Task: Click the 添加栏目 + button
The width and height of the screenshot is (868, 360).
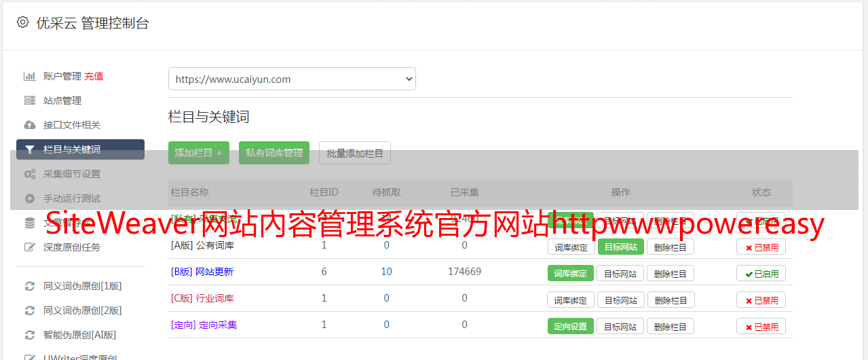Action: coord(199,153)
